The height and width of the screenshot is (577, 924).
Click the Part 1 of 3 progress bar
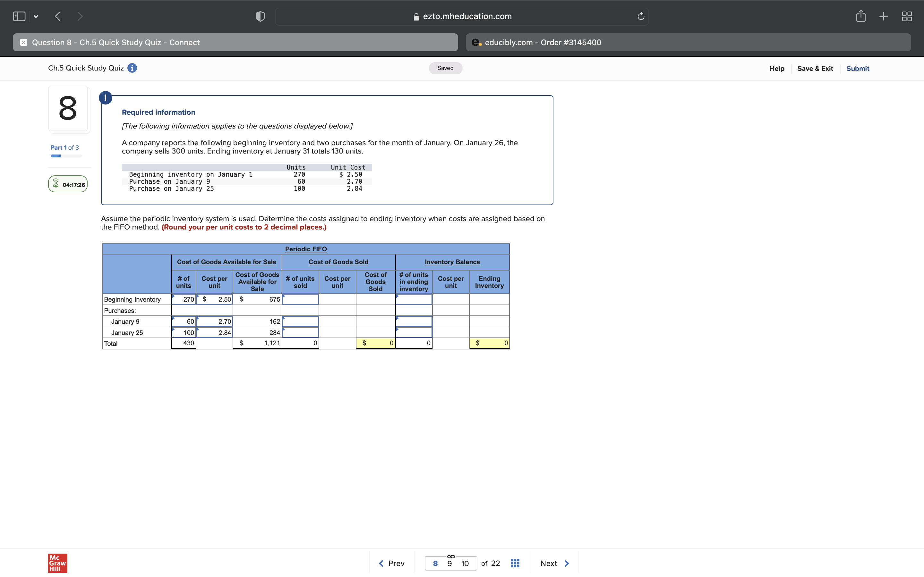pos(66,156)
